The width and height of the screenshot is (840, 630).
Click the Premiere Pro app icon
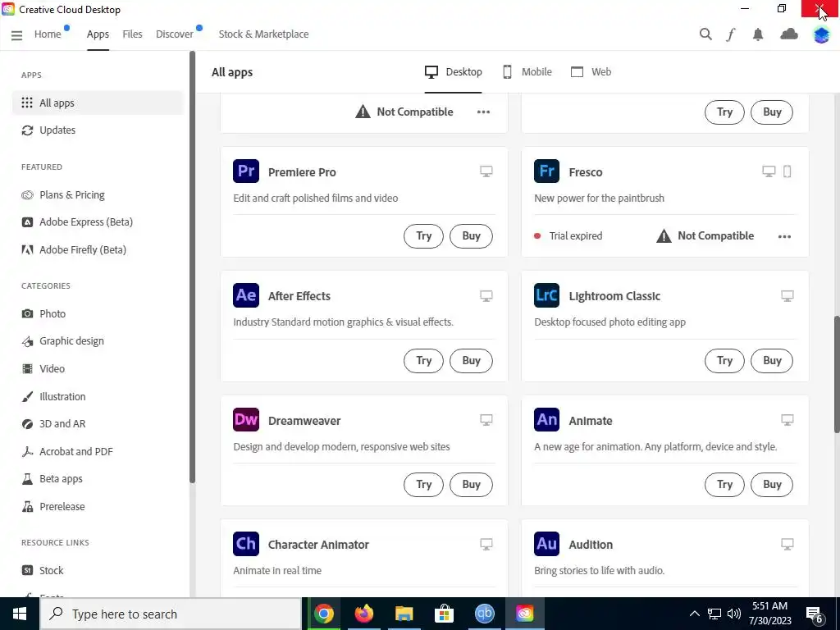[246, 171]
